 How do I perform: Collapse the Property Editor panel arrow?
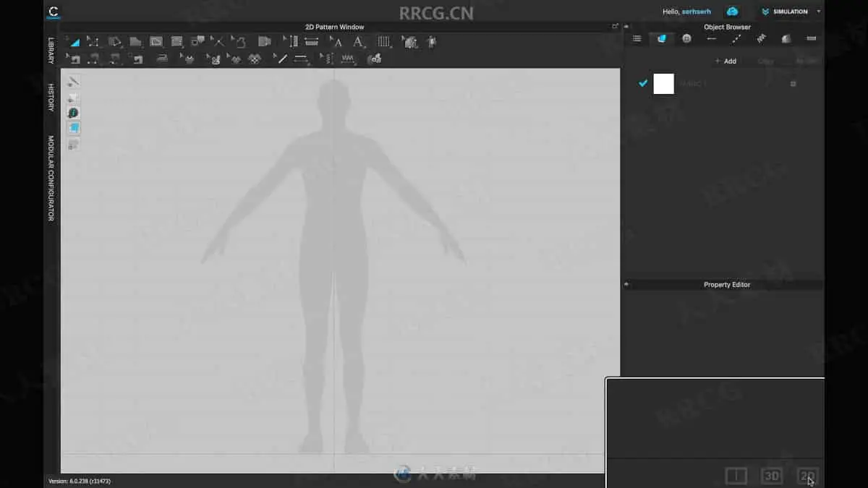coord(626,285)
